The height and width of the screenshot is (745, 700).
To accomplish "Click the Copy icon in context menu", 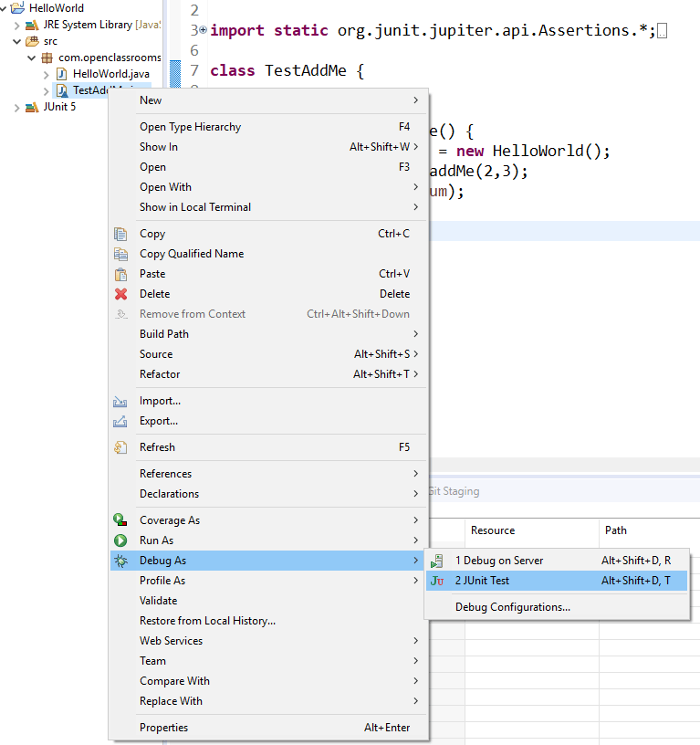I will click(x=120, y=234).
